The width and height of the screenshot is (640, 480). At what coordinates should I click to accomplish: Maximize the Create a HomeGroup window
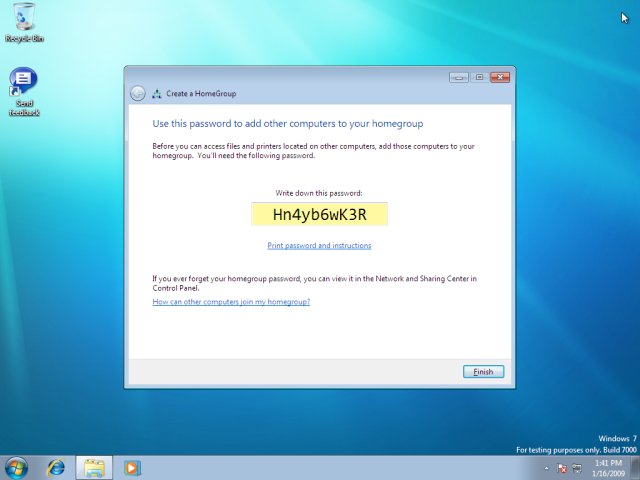(x=480, y=77)
